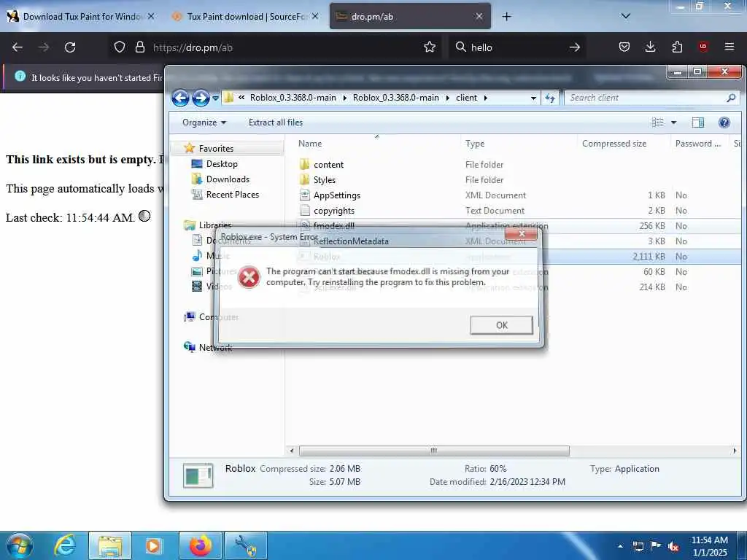Click the search go arrow next to hello
The width and height of the screenshot is (747, 560).
click(575, 47)
